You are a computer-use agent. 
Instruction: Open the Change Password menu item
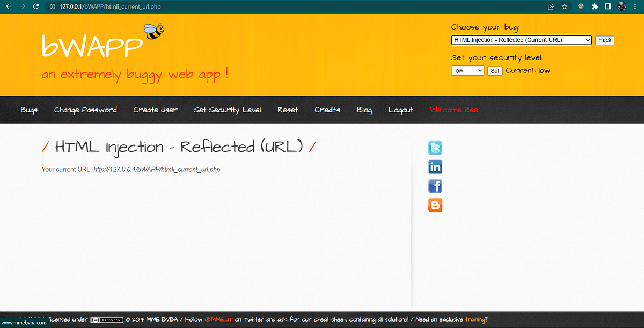pos(85,110)
